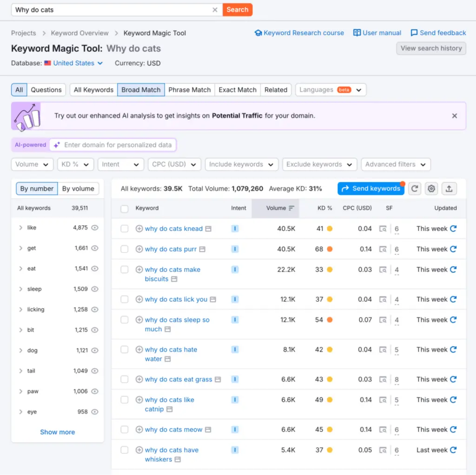Open table settings via the gear icon
The height and width of the screenshot is (475, 476).
(x=432, y=188)
